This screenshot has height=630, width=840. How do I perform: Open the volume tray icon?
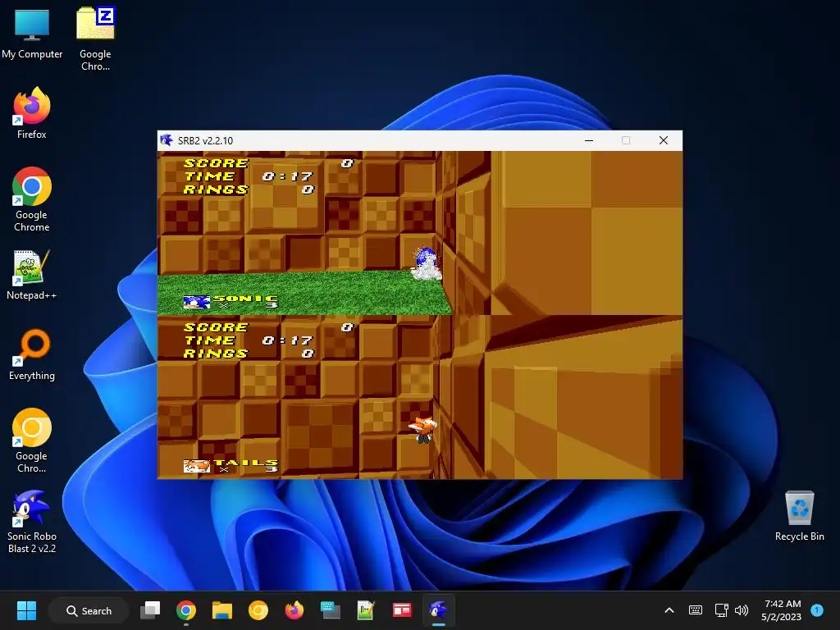pyautogui.click(x=742, y=610)
